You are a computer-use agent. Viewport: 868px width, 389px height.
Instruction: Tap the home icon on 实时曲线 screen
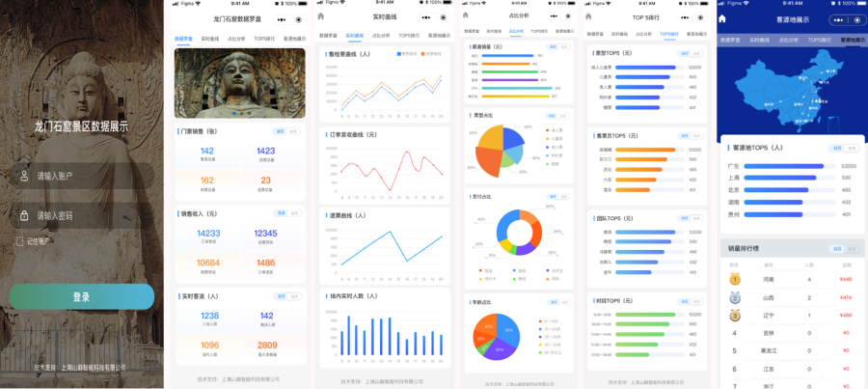tap(321, 17)
